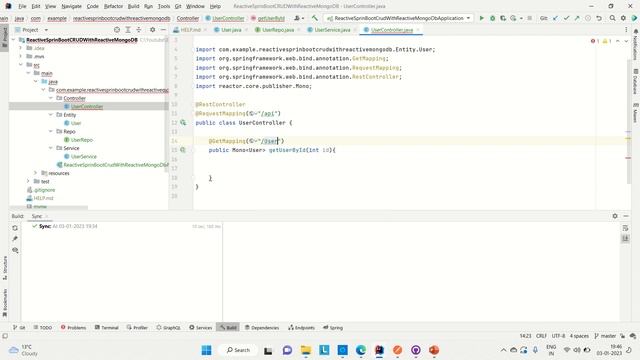The image size is (640, 360).
Task: Open Microsoft Edge from the taskbar
Action: [361, 350]
